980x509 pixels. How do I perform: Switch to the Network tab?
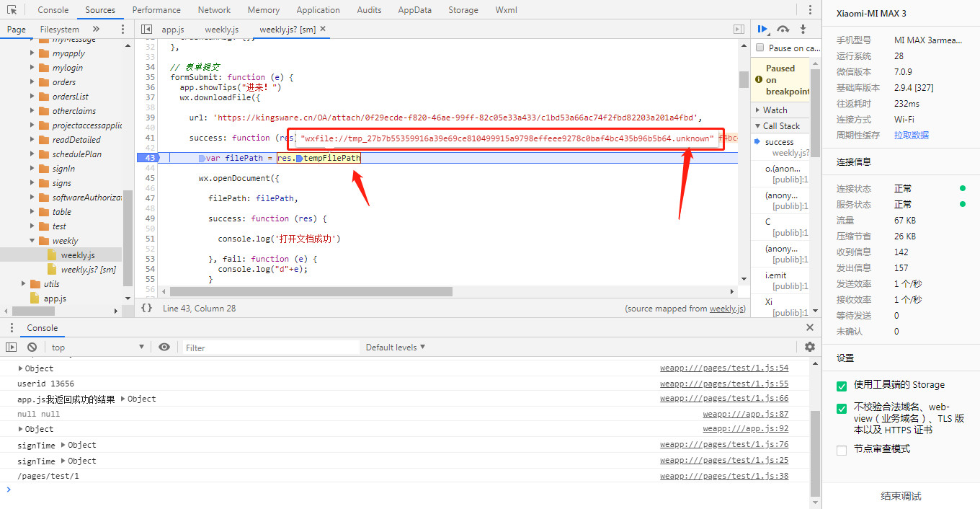214,10
